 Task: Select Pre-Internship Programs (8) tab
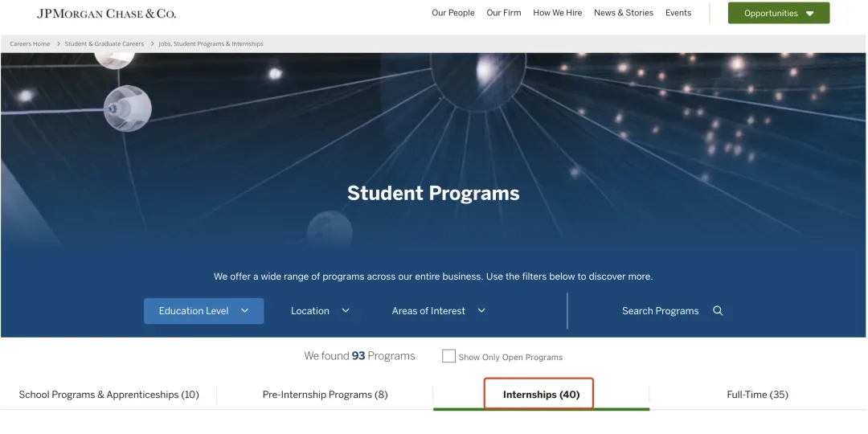point(325,395)
